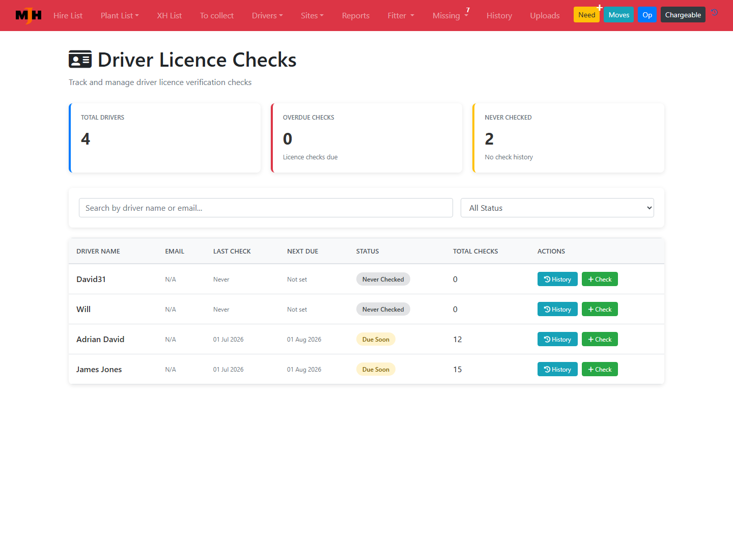The height and width of the screenshot is (560, 733).
Task: Expand the Plant List menu
Action: (x=120, y=15)
